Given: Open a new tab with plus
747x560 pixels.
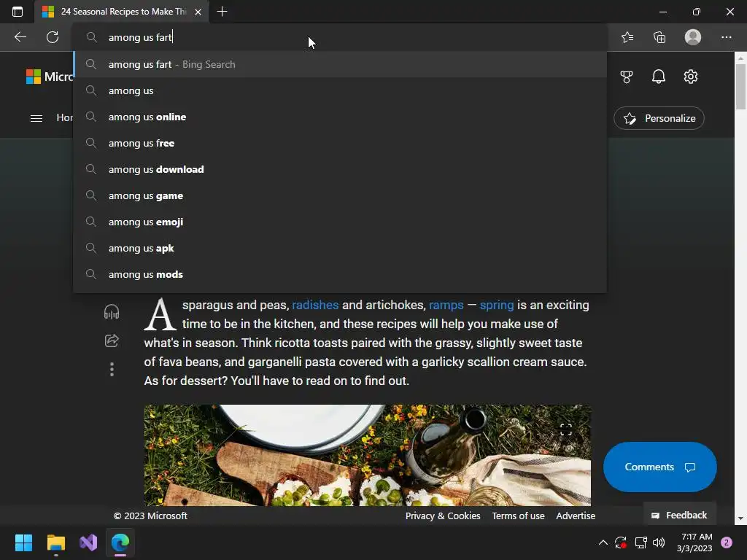Looking at the screenshot, I should 222,12.
